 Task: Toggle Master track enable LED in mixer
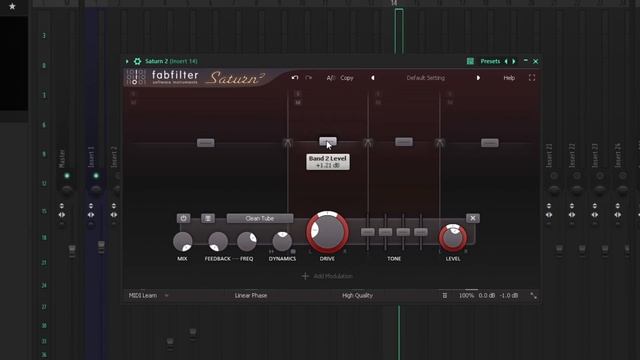click(x=67, y=176)
